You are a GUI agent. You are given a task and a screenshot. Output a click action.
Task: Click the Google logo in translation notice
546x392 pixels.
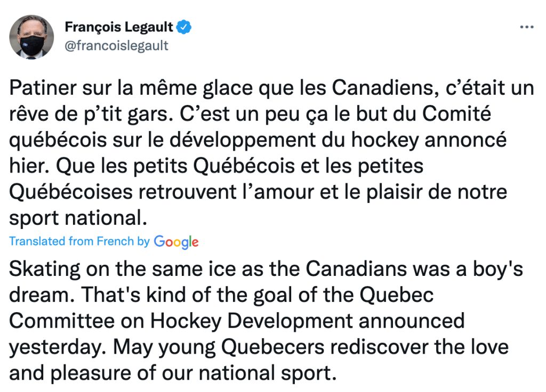[x=176, y=242]
